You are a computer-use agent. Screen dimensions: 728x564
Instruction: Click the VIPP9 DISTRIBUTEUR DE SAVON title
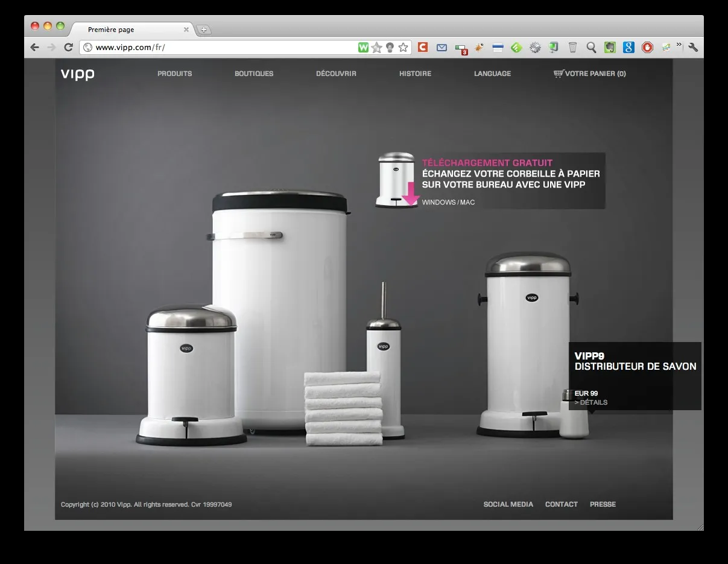click(636, 361)
